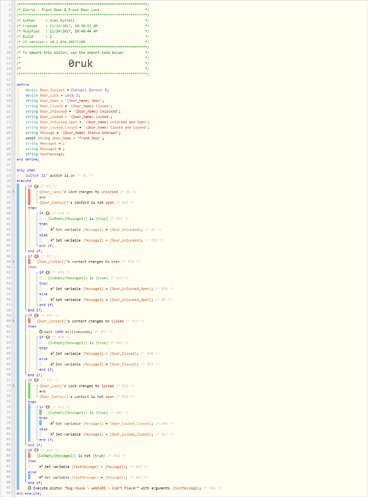Click the clock icon before 'Wait 1000 milliseconds'
This screenshot has width=370, height=500.
coord(41,333)
